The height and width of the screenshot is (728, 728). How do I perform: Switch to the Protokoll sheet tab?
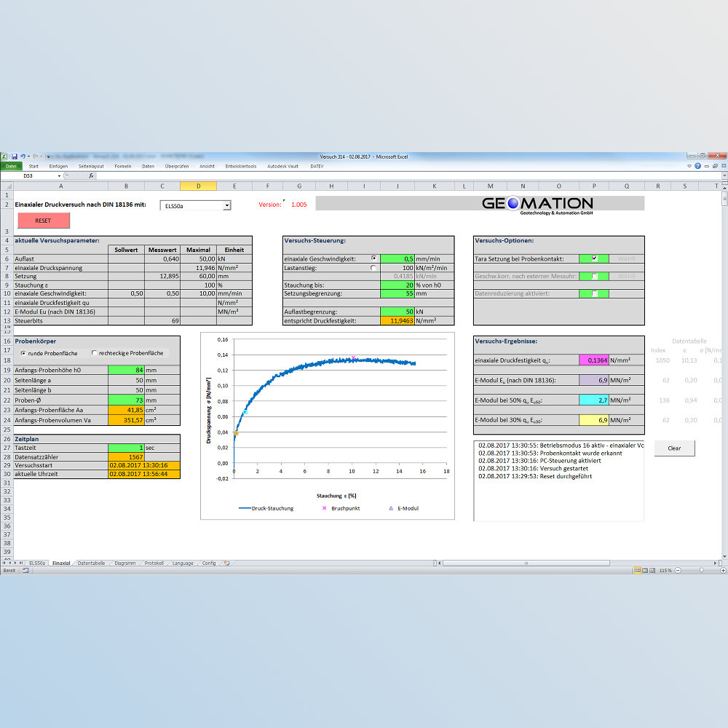(x=154, y=563)
